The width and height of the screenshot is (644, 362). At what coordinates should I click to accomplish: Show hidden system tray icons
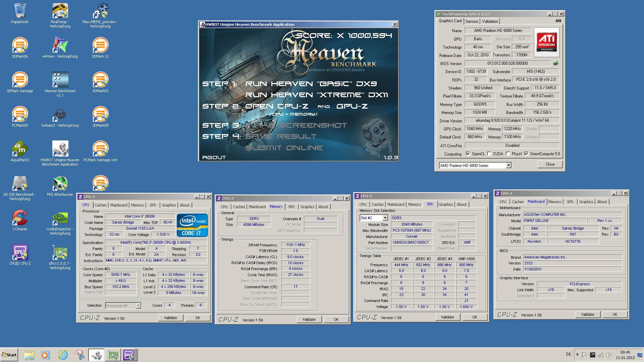point(577,355)
